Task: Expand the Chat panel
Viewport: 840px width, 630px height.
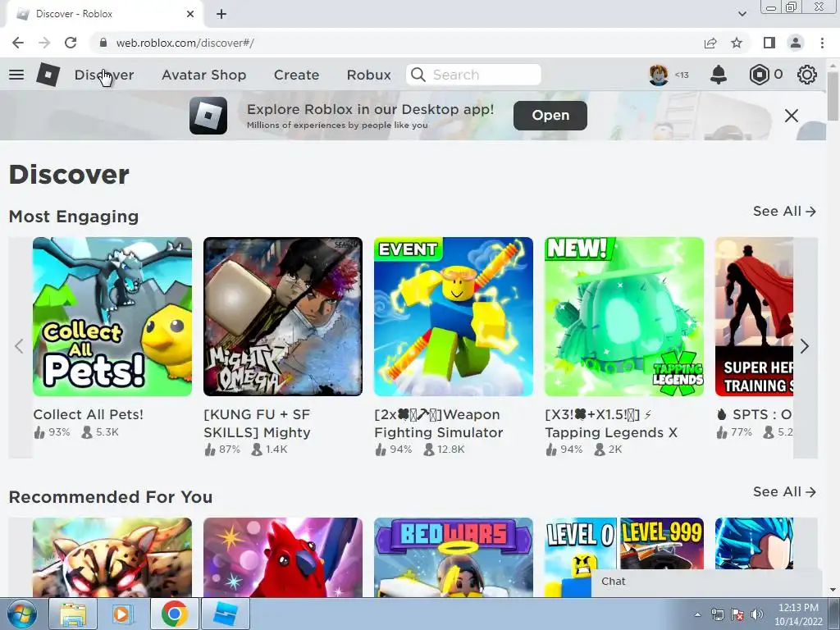Action: (x=706, y=582)
